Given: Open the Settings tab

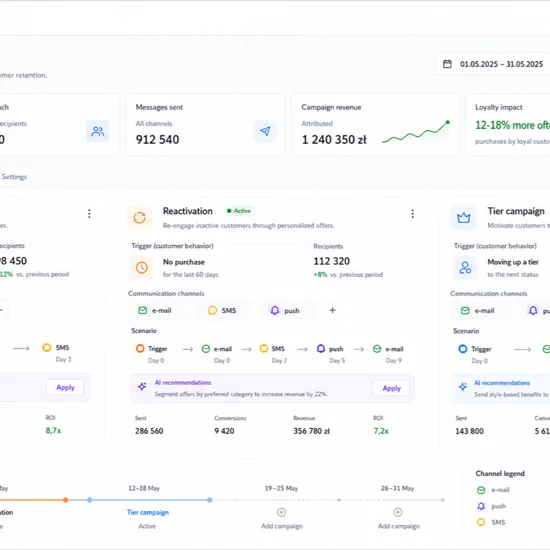Looking at the screenshot, I should 14,177.
